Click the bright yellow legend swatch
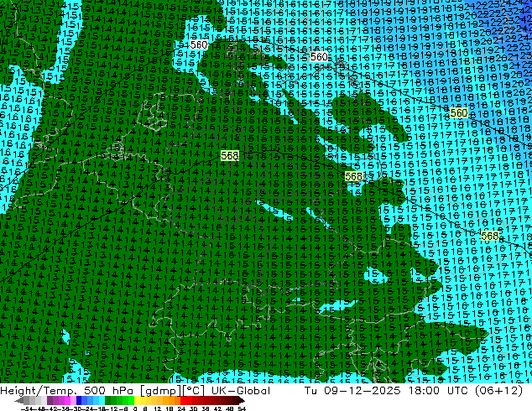The width and height of the screenshot is (532, 411). (x=137, y=400)
